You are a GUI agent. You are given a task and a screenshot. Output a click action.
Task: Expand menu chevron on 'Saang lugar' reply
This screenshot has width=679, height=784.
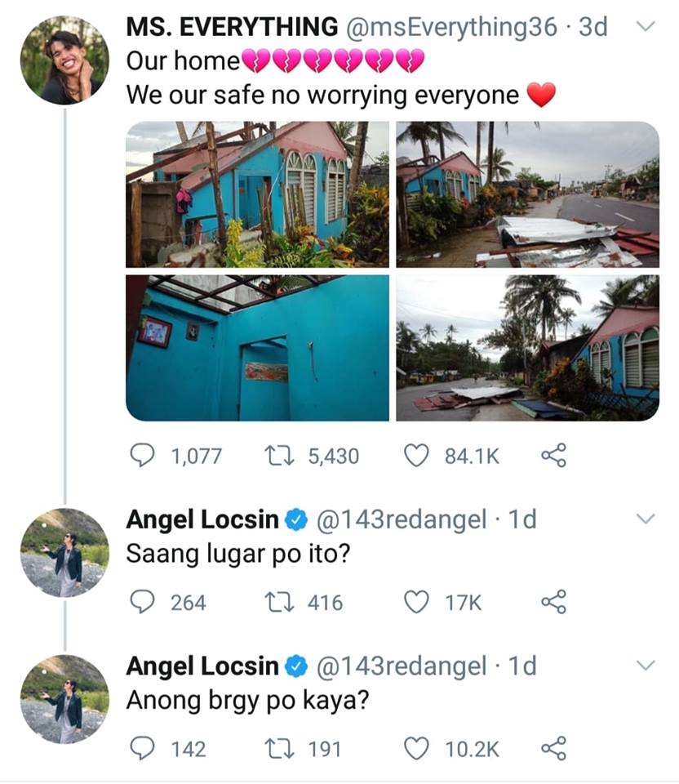[x=645, y=519]
